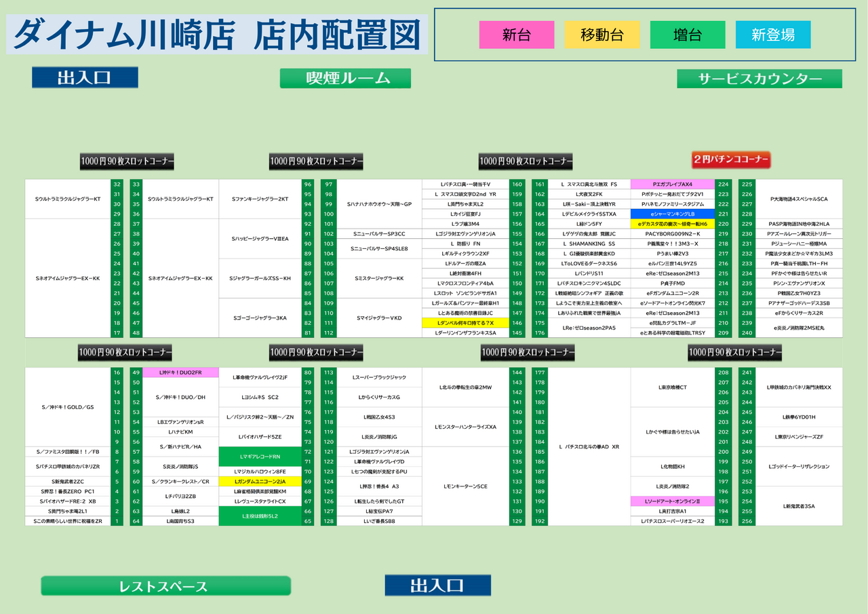Select the Sこの素晴らしい世界に祝福をZR cell

68,521
